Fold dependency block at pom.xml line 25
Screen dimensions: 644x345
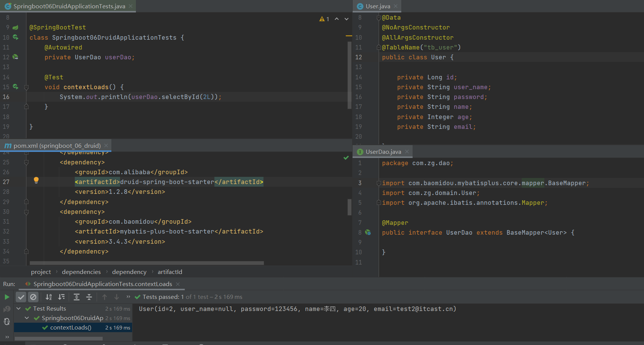click(26, 162)
